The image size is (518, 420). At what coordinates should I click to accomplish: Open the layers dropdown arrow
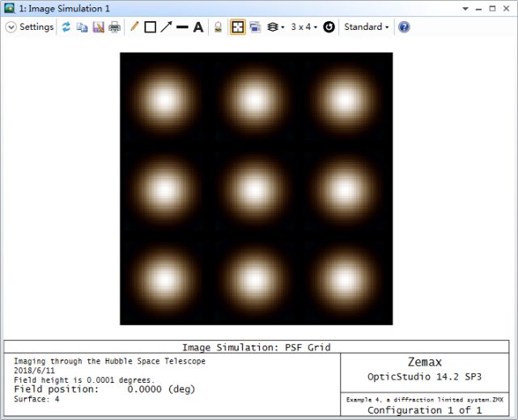(282, 28)
